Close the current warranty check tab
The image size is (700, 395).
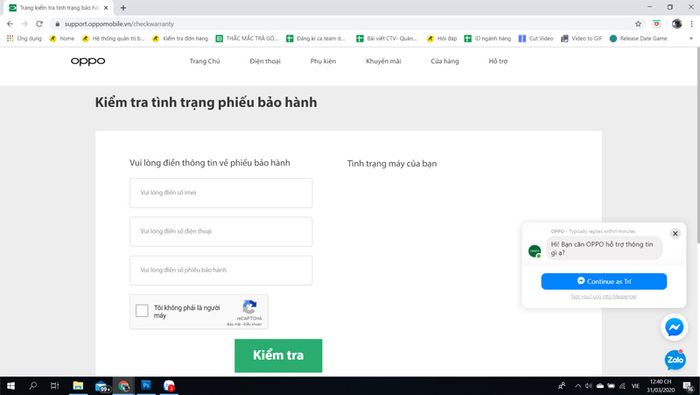[x=106, y=8]
